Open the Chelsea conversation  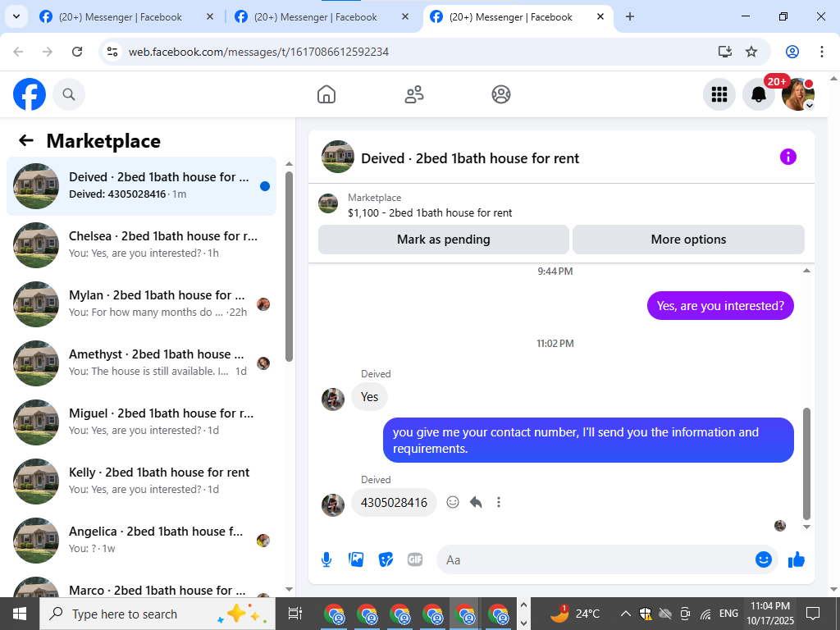141,244
